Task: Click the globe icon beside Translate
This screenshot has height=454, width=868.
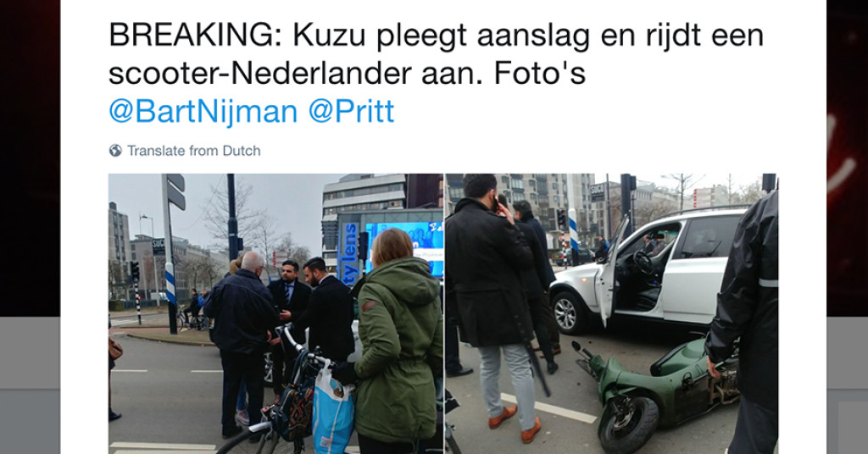Action: [x=115, y=151]
